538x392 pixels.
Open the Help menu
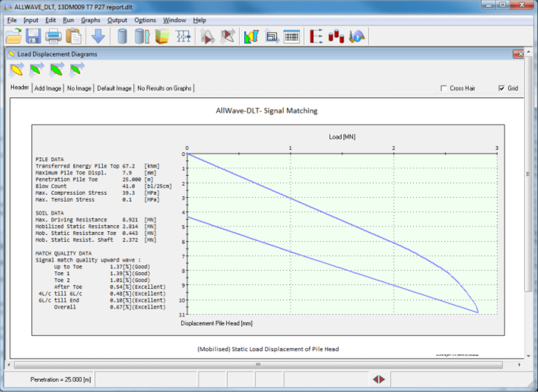tap(200, 20)
